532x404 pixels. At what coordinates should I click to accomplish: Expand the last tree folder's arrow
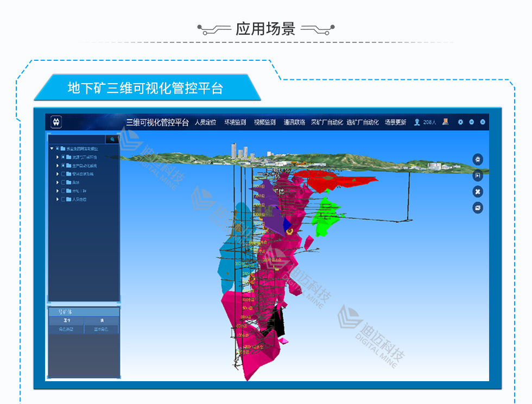tap(57, 199)
